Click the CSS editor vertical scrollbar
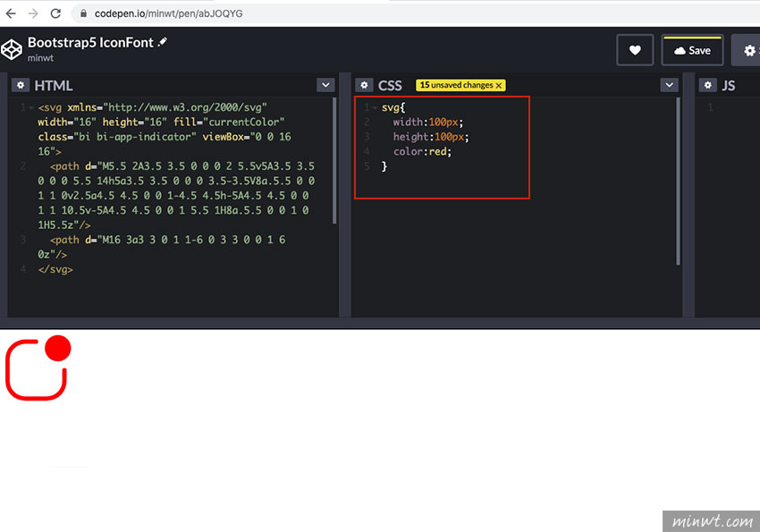The width and height of the screenshot is (760, 532). click(x=678, y=182)
